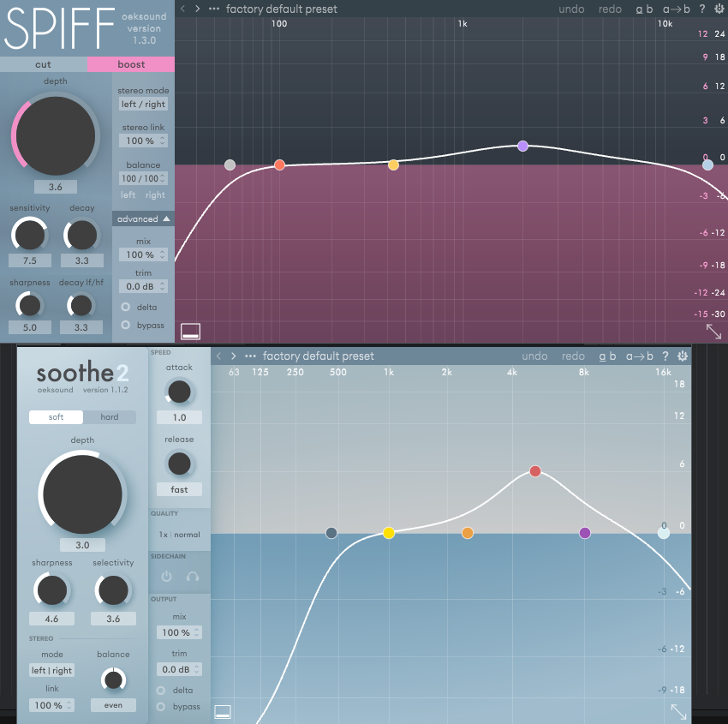Open soothe2 help question mark
The width and height of the screenshot is (728, 724).
tap(665, 356)
